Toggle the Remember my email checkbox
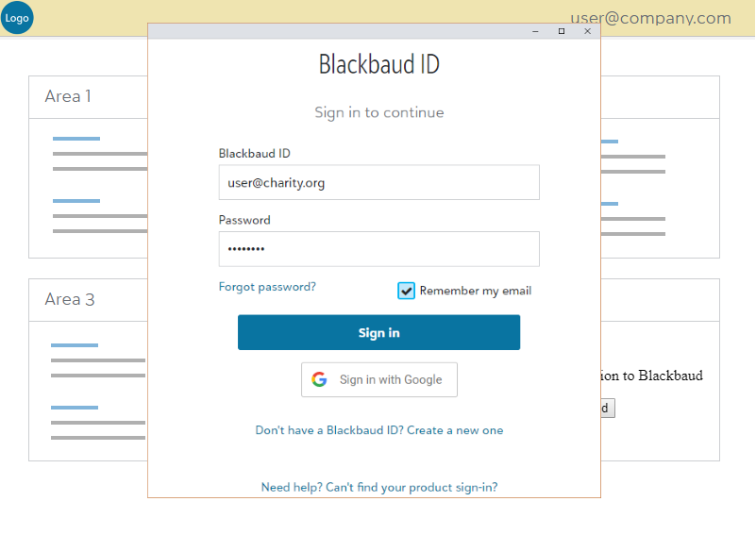This screenshot has width=756, height=535. (x=407, y=291)
